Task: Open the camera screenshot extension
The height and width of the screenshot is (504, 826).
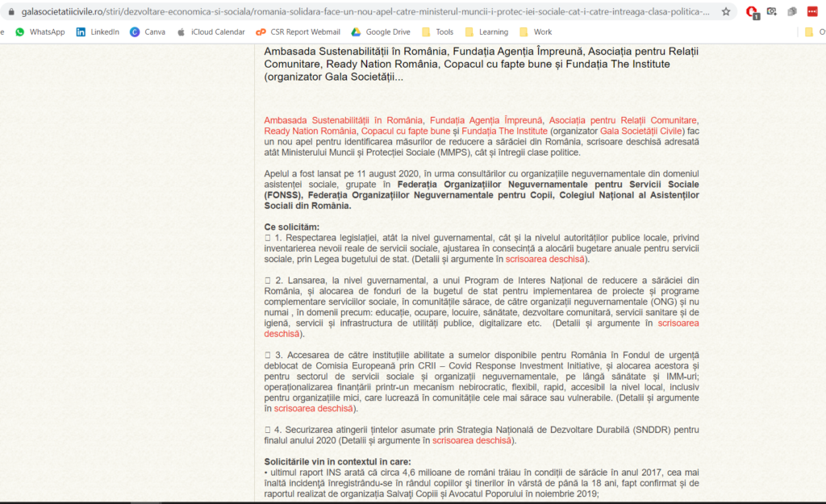Action: click(772, 11)
